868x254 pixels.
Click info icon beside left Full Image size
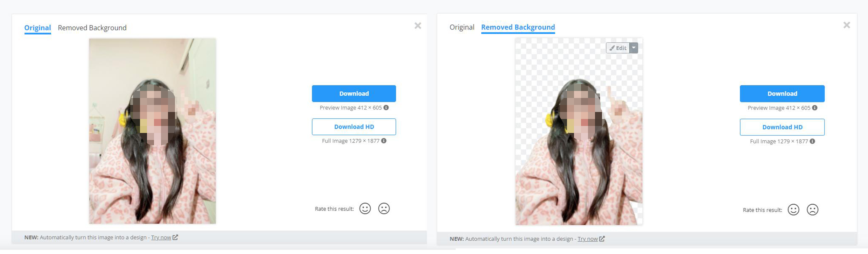tap(384, 141)
